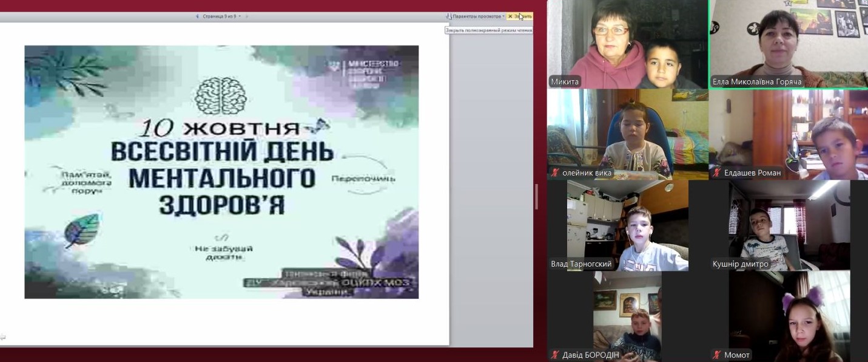Click the mental health day slide image

coord(221,172)
